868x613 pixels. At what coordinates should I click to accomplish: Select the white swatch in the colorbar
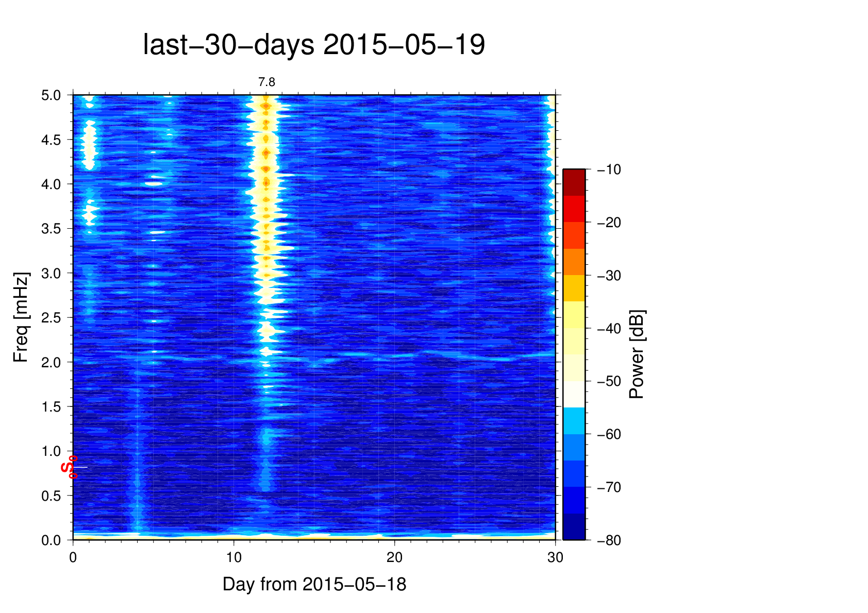pos(574,394)
